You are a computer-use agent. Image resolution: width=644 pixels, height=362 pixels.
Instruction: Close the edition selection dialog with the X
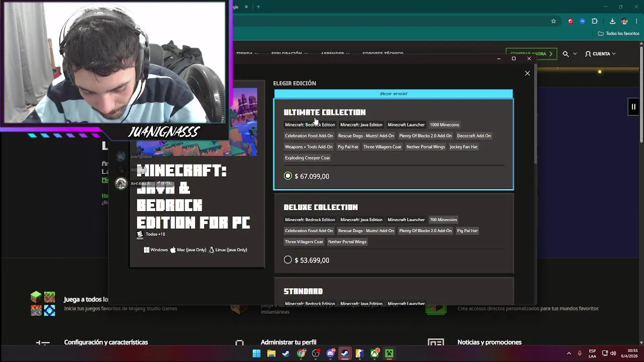[x=527, y=73]
